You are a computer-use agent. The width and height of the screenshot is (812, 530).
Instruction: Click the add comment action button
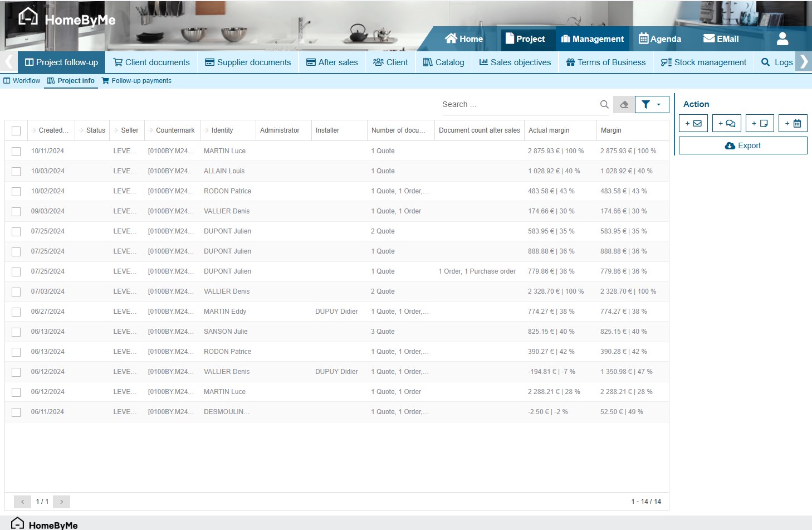point(726,124)
